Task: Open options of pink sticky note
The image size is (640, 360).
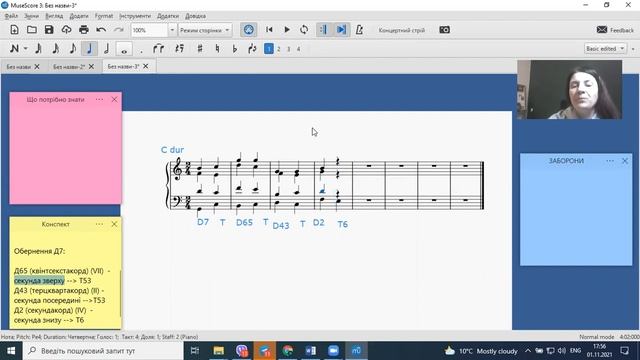Action: (x=99, y=99)
